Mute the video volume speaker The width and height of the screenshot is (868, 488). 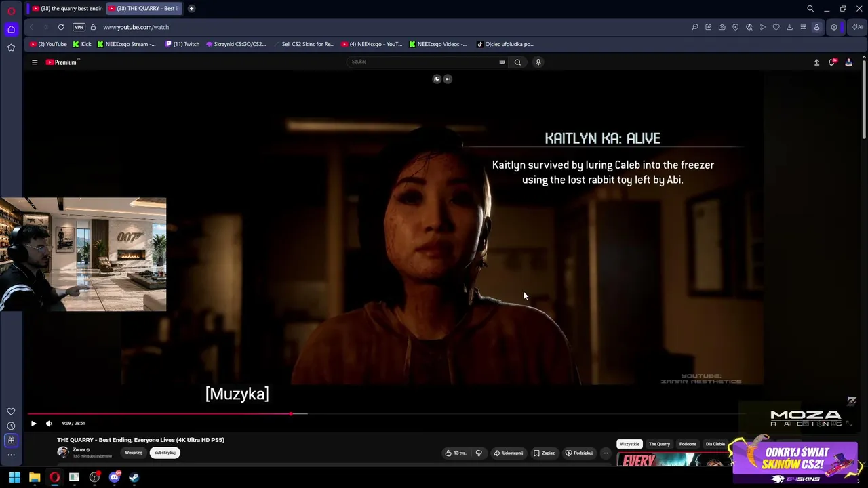pyautogui.click(x=49, y=424)
